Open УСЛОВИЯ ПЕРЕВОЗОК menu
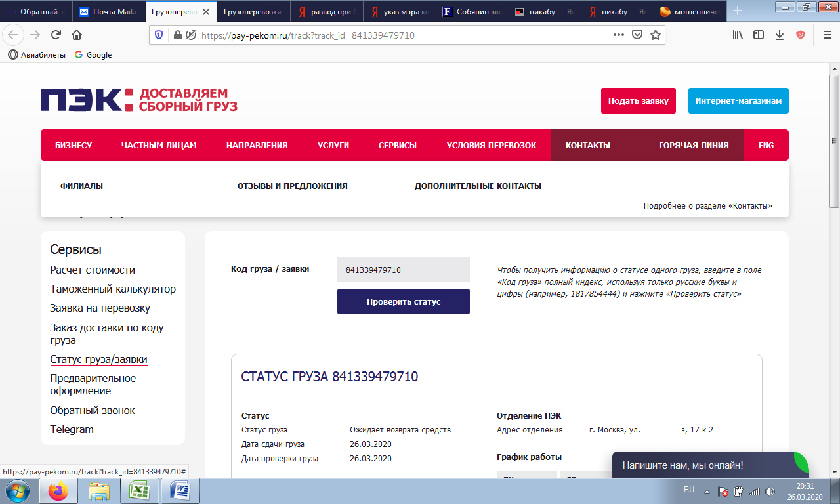Image resolution: width=840 pixels, height=504 pixels. pyautogui.click(x=492, y=145)
